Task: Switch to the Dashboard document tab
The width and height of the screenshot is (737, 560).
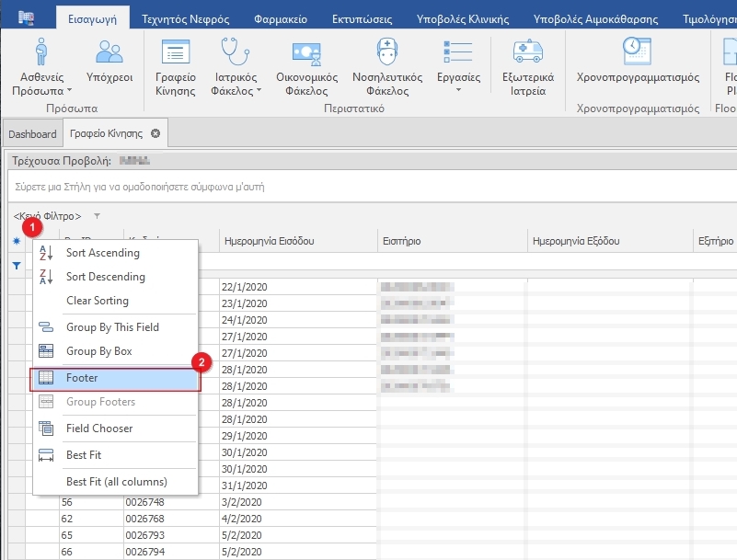Action: pyautogui.click(x=32, y=134)
